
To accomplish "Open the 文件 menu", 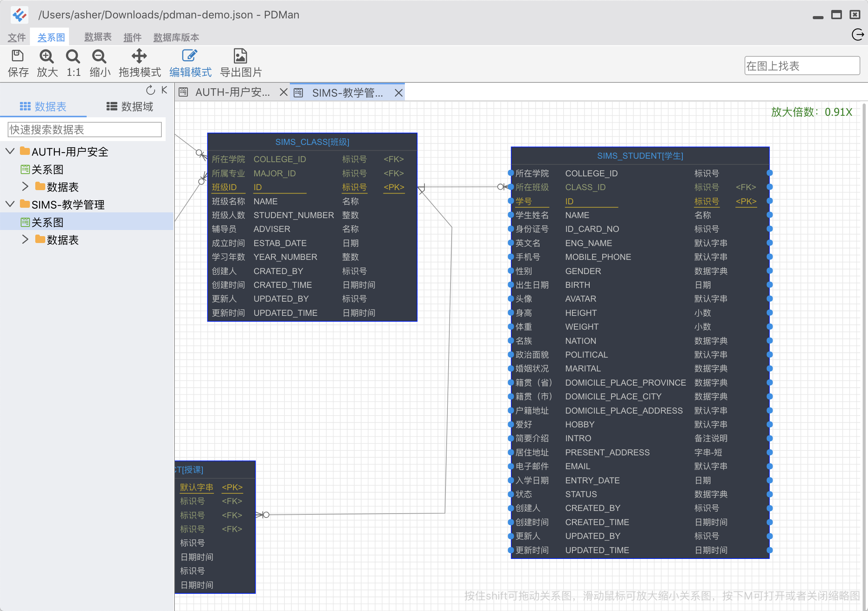I will tap(16, 37).
